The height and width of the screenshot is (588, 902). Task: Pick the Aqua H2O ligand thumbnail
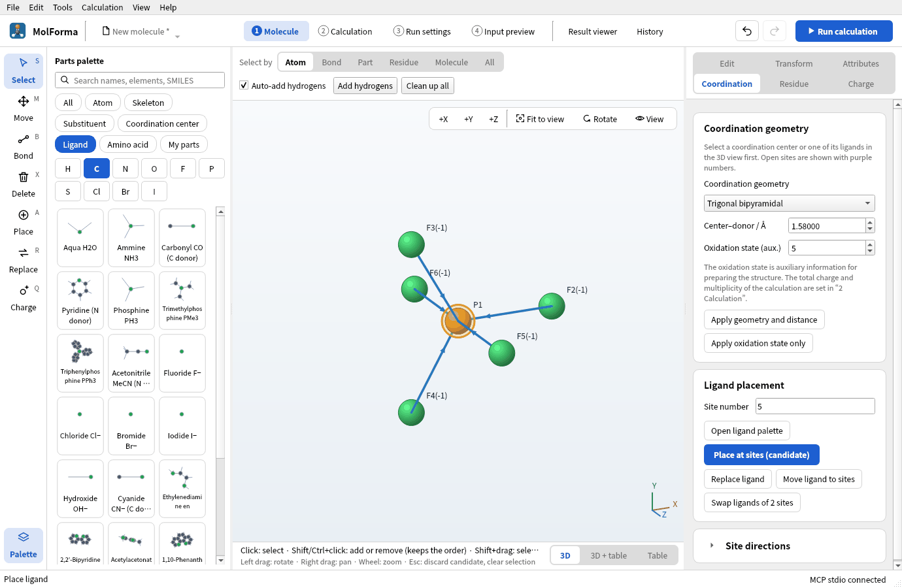[80, 238]
